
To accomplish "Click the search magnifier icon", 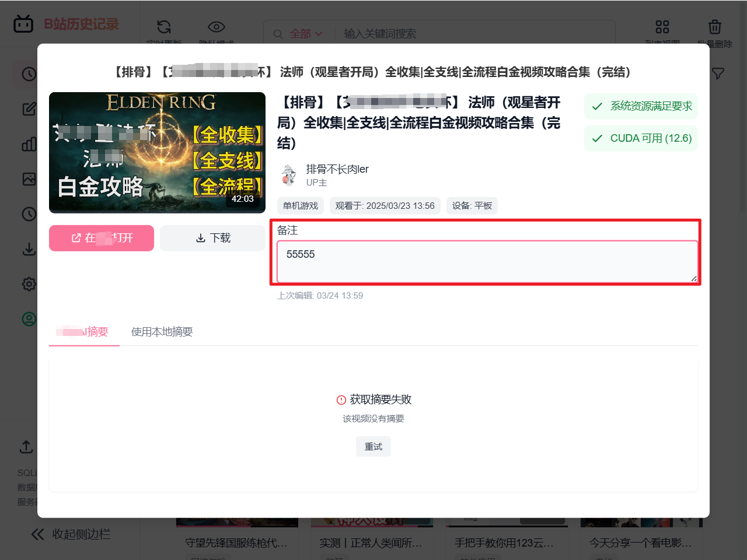I will [278, 34].
